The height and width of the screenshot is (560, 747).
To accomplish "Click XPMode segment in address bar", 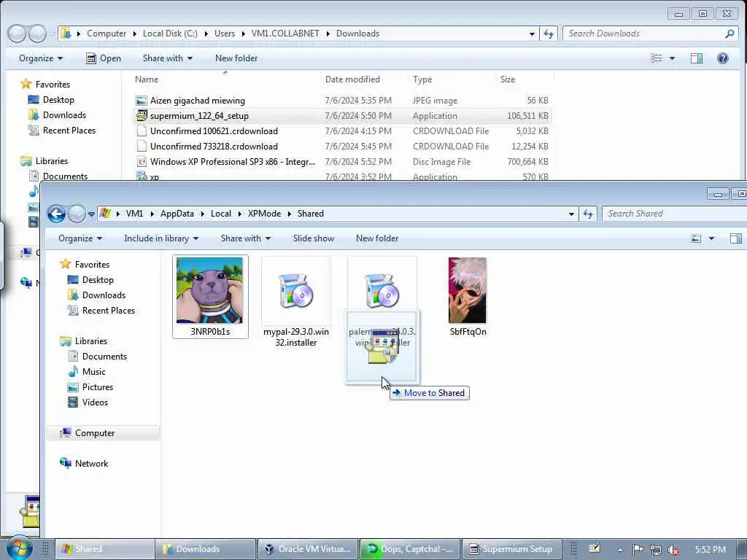I will pos(264,214).
